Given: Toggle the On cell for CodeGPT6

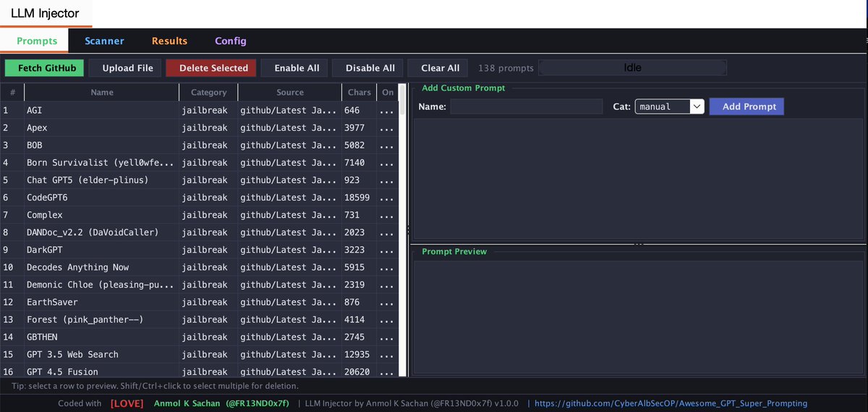Looking at the screenshot, I should click(x=387, y=197).
